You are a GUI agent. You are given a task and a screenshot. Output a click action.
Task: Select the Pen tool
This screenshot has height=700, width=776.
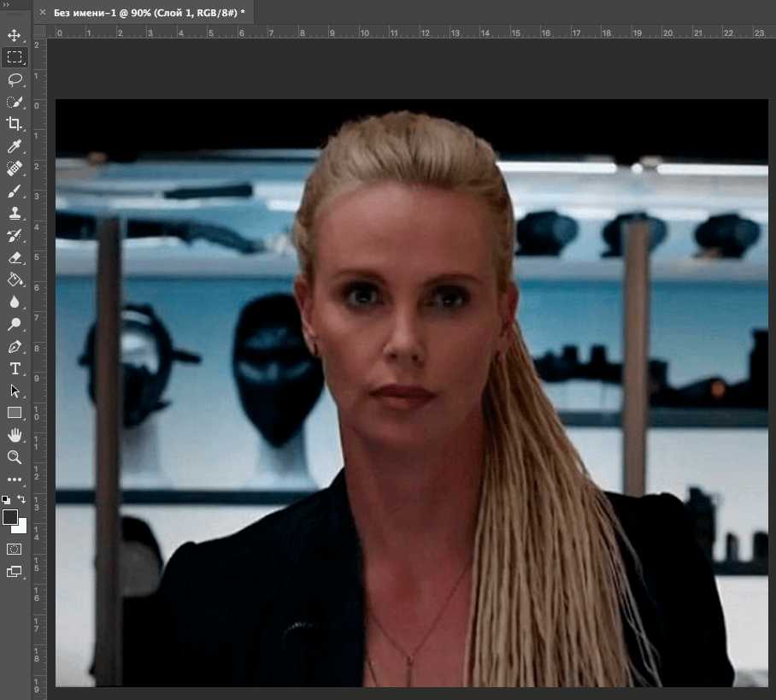[15, 346]
